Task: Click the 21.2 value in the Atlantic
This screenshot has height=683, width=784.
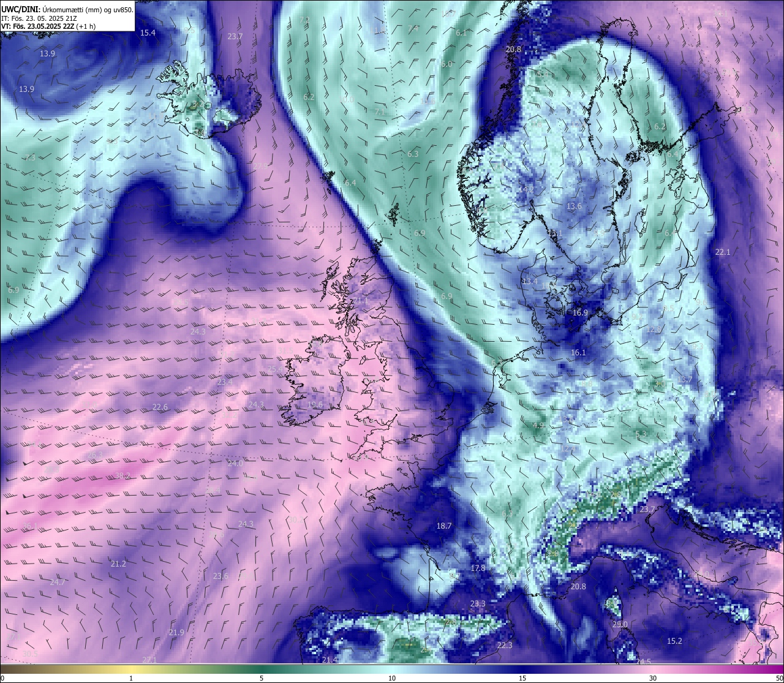Action: (118, 564)
